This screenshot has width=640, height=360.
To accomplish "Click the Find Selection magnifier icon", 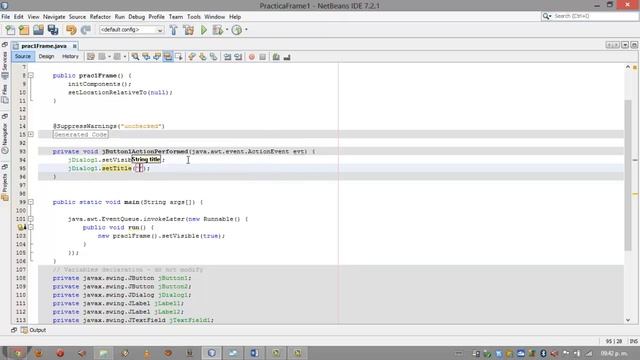I will [x=135, y=57].
